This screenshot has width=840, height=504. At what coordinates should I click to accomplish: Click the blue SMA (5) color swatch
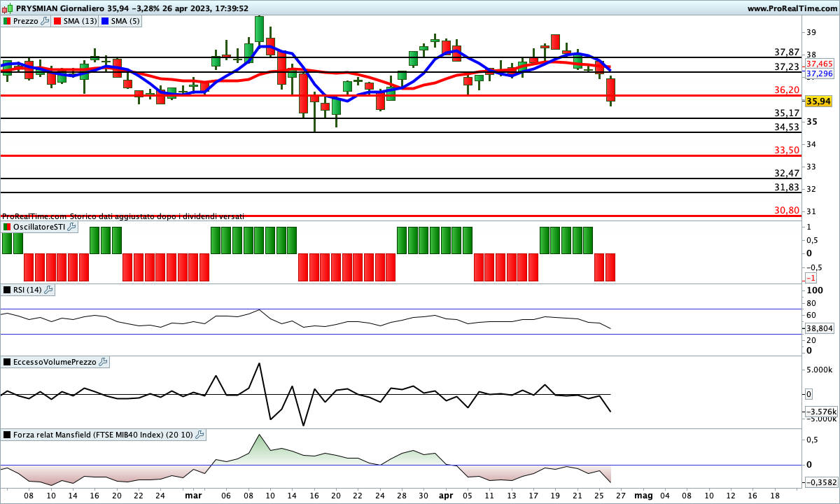pyautogui.click(x=105, y=21)
